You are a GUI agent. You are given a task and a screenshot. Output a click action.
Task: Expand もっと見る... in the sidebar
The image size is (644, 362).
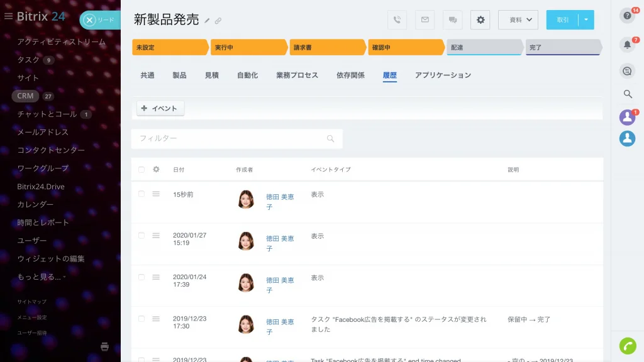(x=41, y=277)
